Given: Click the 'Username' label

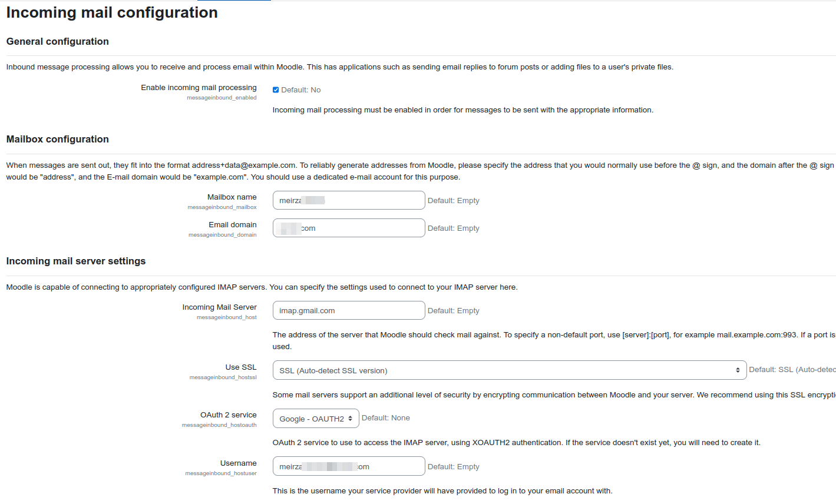Looking at the screenshot, I should pos(239,463).
